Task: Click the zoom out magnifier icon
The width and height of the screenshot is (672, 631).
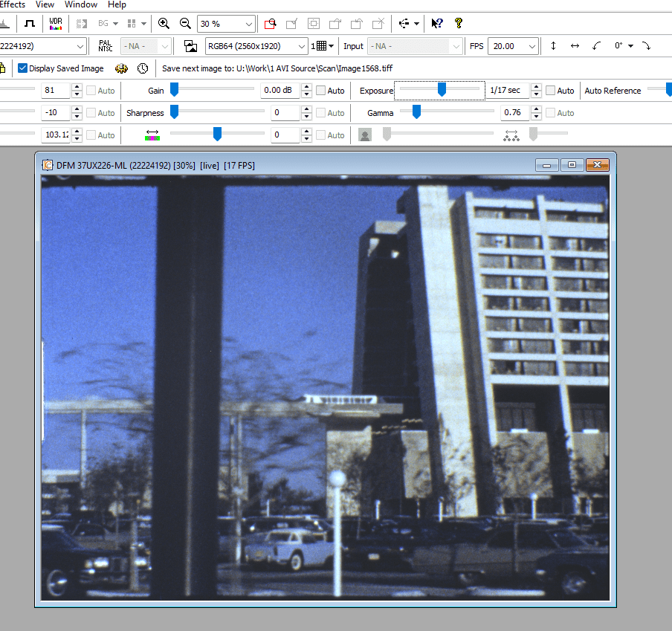Action: [x=185, y=24]
